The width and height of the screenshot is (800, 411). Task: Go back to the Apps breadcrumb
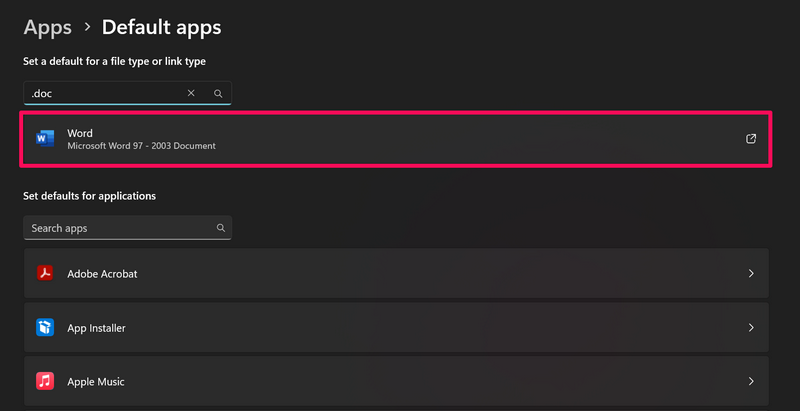coord(47,27)
